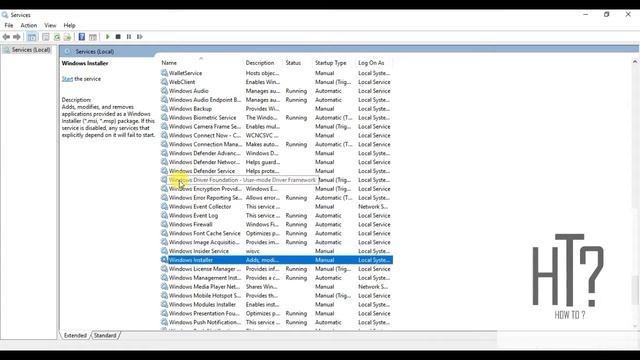The height and width of the screenshot is (360, 640).
Task: Select the Windows Presentation Foundation row
Action: [276, 313]
